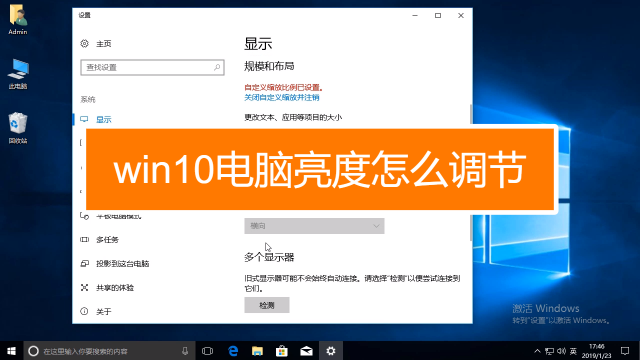Click the 查找设置 search field
The width and height of the screenshot is (640, 360).
pyautogui.click(x=152, y=67)
